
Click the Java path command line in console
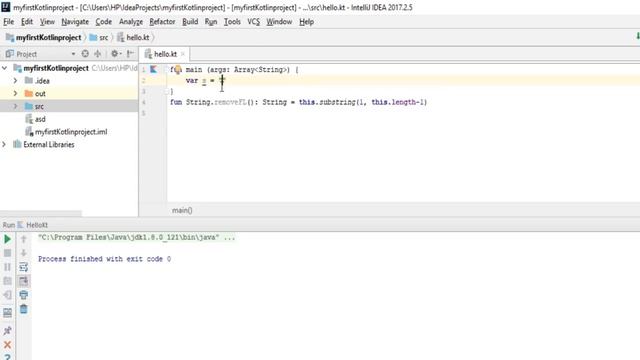pyautogui.click(x=136, y=237)
